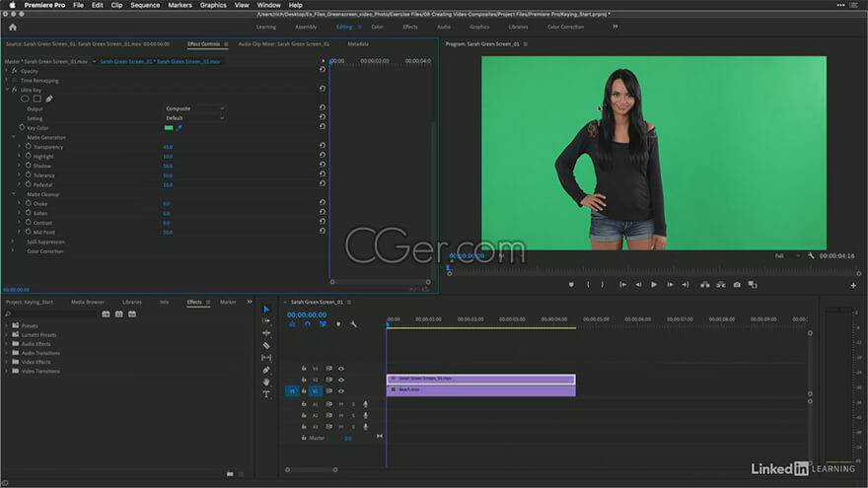
Task: Toggle Ultra Key effect fx switch
Action: (x=15, y=90)
